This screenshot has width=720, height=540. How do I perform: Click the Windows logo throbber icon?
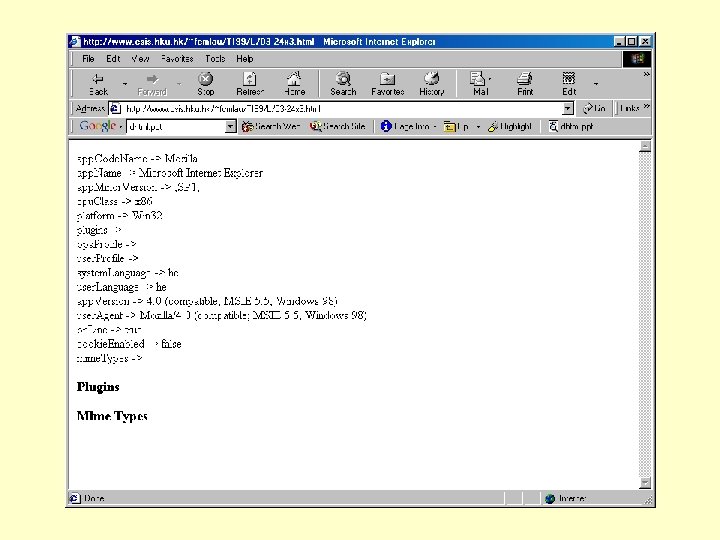point(637,59)
